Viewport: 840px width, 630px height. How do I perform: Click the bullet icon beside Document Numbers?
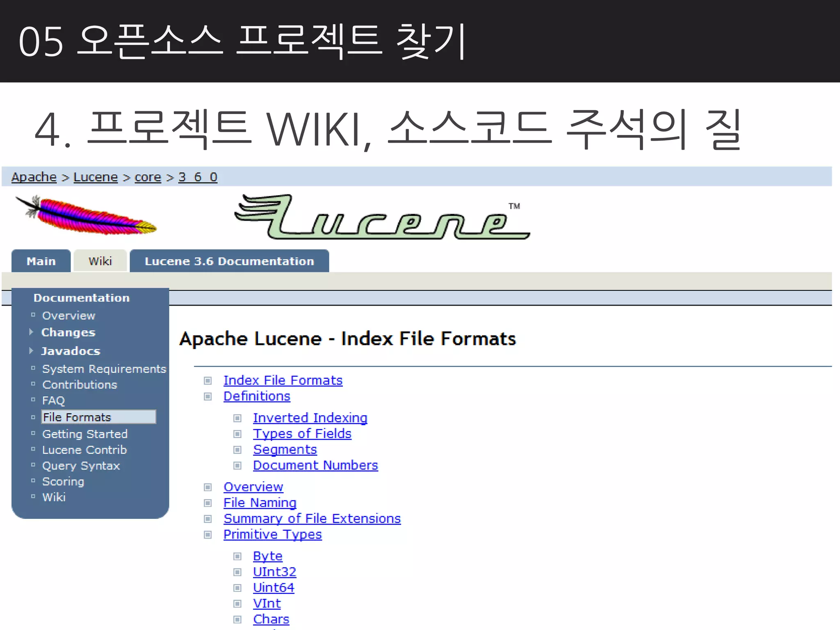237,466
